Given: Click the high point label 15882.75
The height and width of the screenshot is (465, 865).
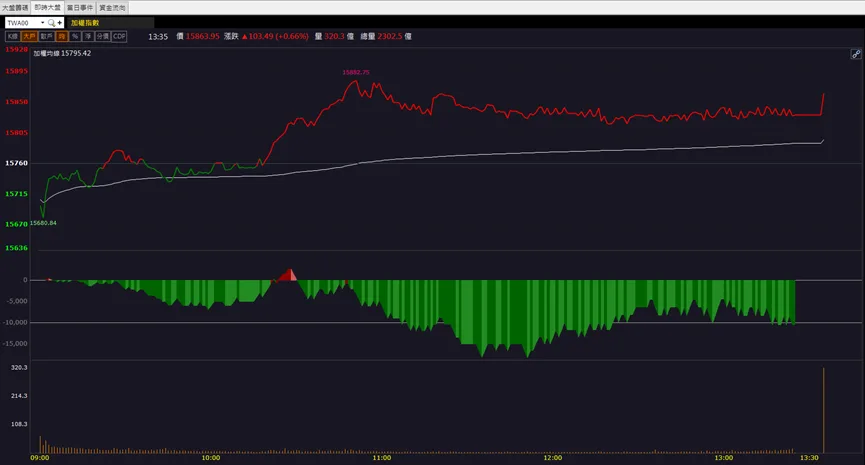Looking at the screenshot, I should pyautogui.click(x=356, y=72).
